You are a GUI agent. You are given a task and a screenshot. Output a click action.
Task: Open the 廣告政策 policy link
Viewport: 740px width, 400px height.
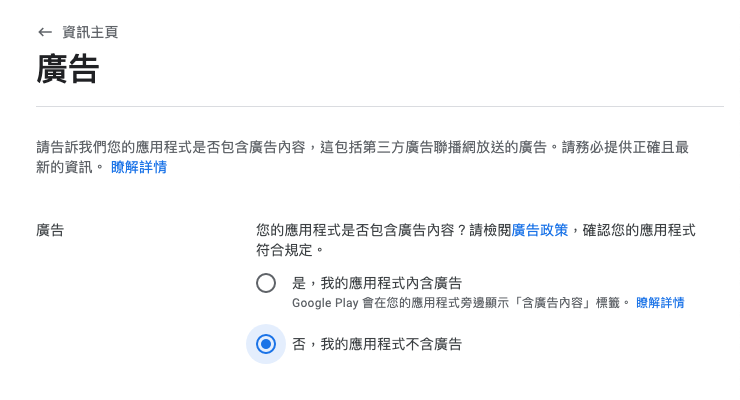(x=540, y=230)
